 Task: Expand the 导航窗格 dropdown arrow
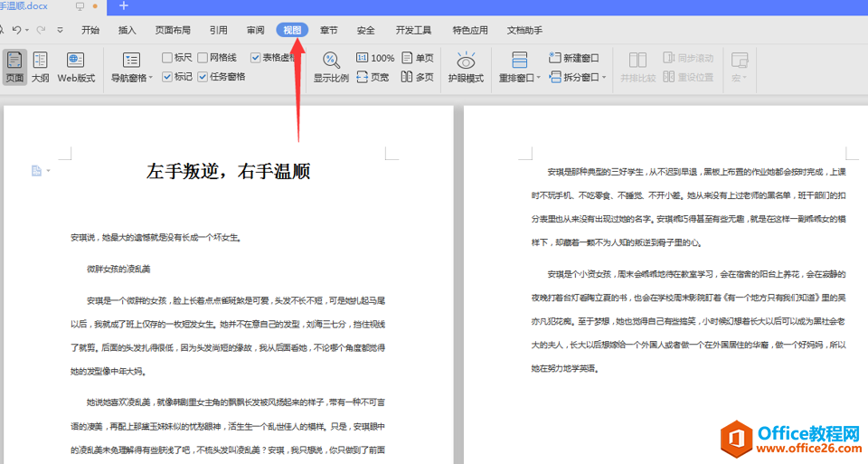(x=150, y=79)
